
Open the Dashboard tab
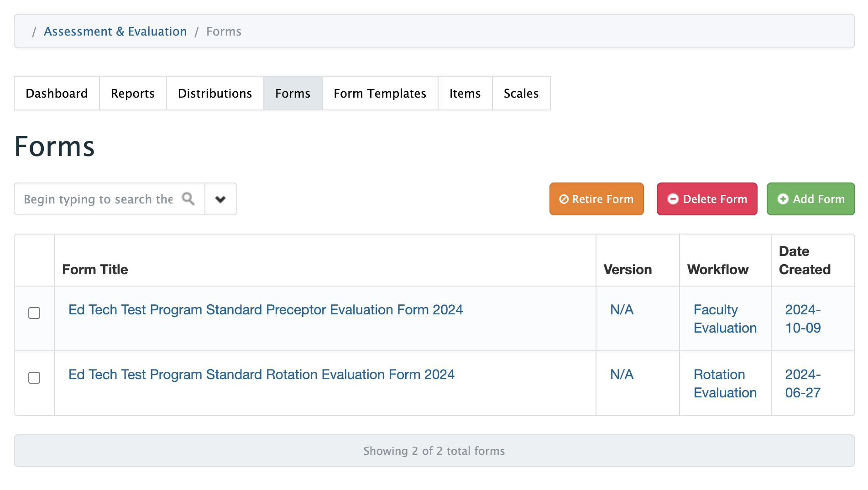pyautogui.click(x=57, y=94)
